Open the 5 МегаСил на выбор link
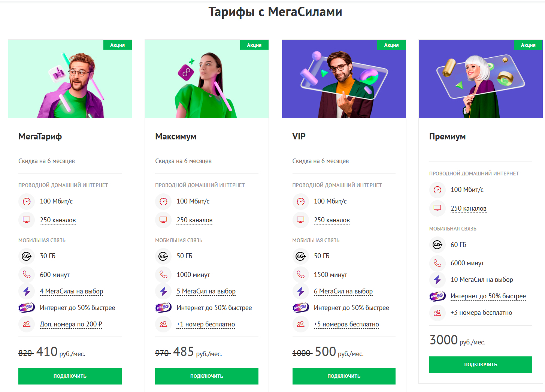Screen dimensions: 545x392 pos(206,291)
